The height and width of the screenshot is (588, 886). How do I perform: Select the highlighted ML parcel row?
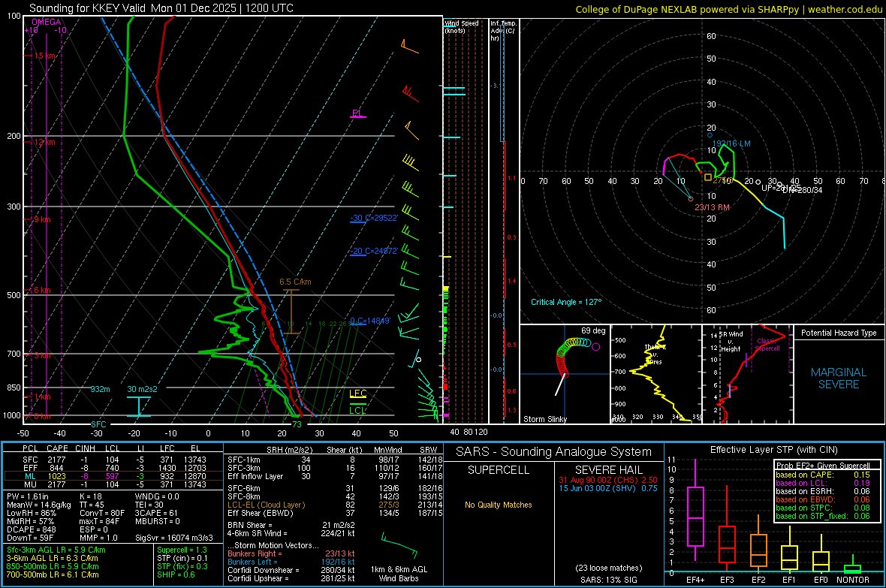click(x=113, y=476)
